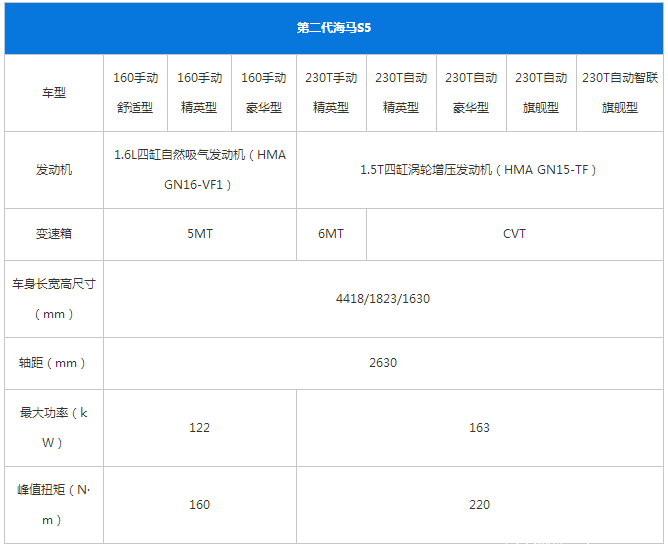Click the 220 peak torque value
Viewport: 668px width, 548px height.
[x=479, y=505]
